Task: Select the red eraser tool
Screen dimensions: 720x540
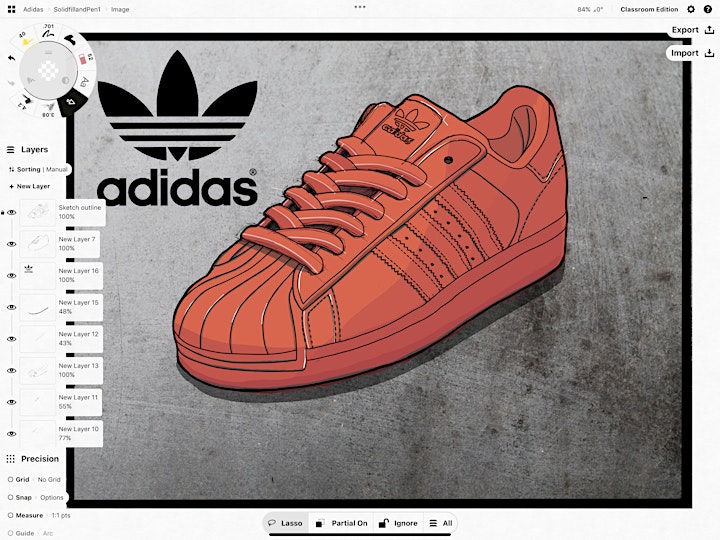Action: (x=84, y=59)
